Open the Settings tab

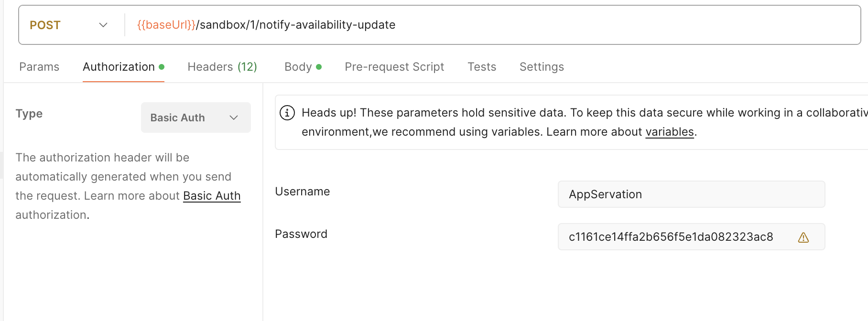(542, 67)
